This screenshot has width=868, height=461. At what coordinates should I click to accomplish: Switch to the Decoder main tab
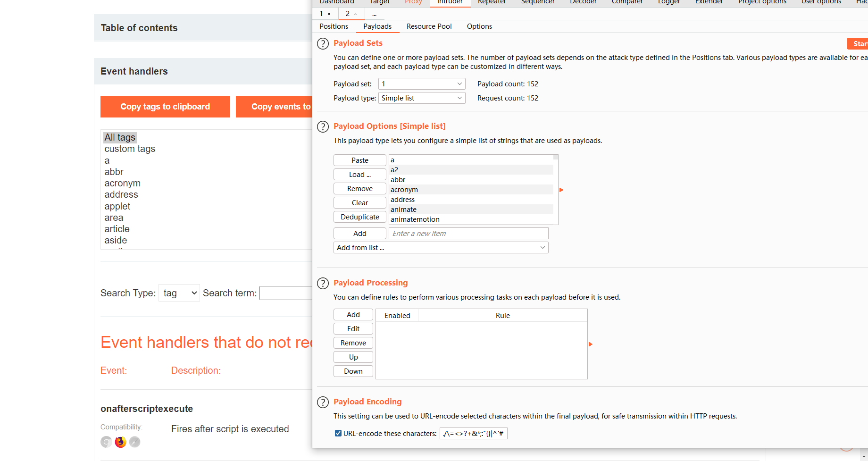click(x=583, y=2)
